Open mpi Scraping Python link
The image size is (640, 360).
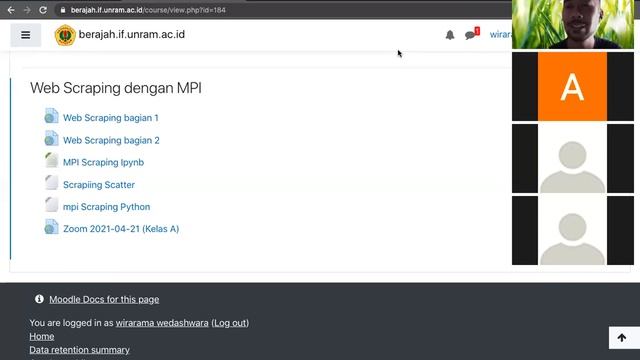click(x=107, y=207)
